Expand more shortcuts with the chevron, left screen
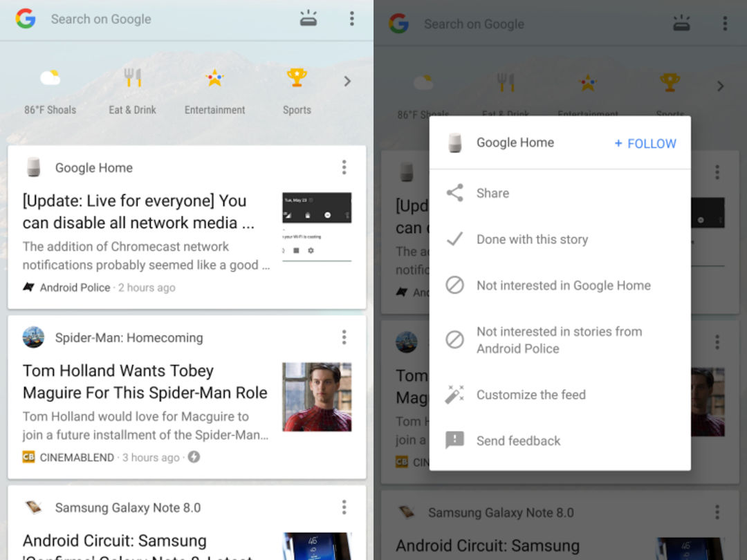This screenshot has height=560, width=747. coord(347,82)
